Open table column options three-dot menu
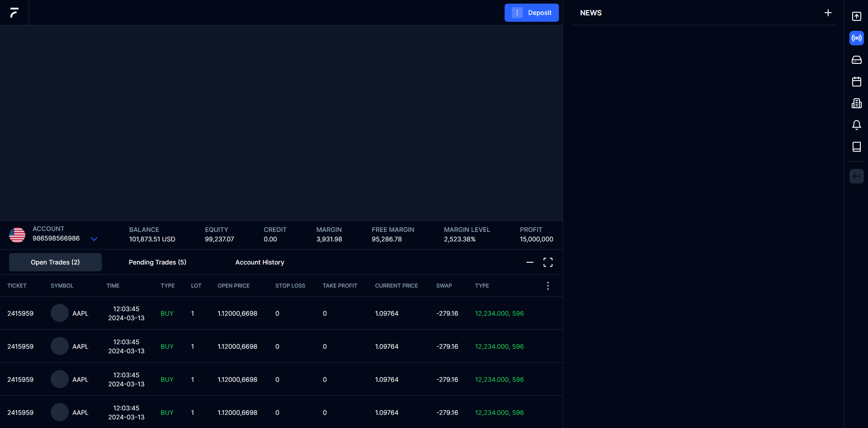This screenshot has width=868, height=428. pos(548,286)
